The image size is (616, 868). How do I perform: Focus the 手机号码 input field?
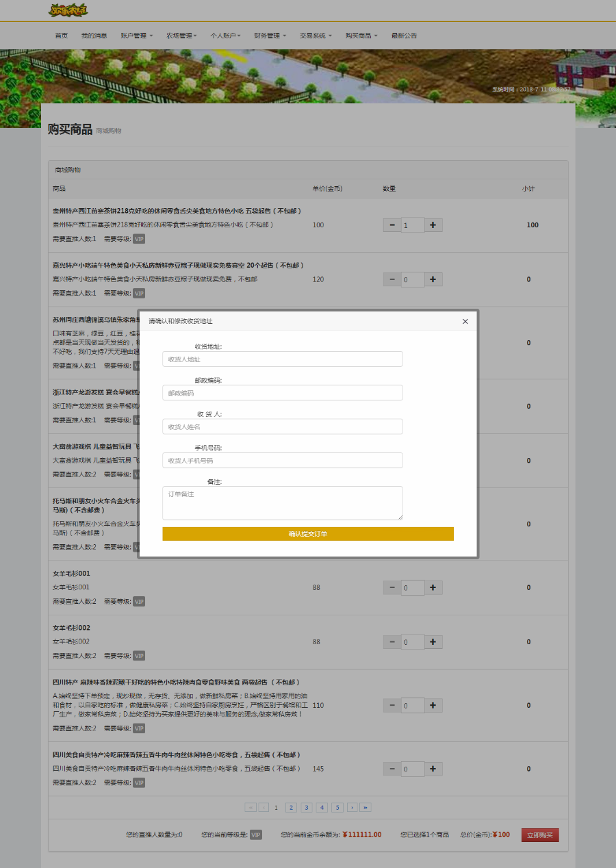[283, 461]
